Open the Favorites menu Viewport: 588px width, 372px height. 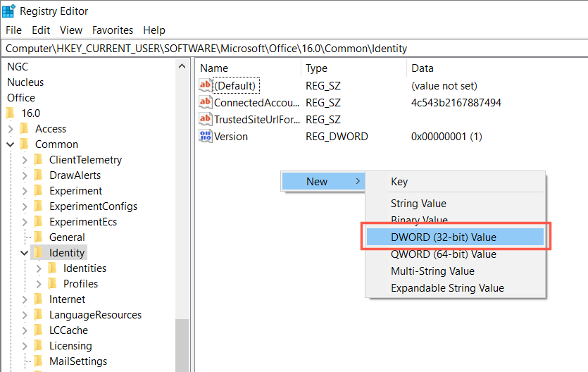(113, 30)
